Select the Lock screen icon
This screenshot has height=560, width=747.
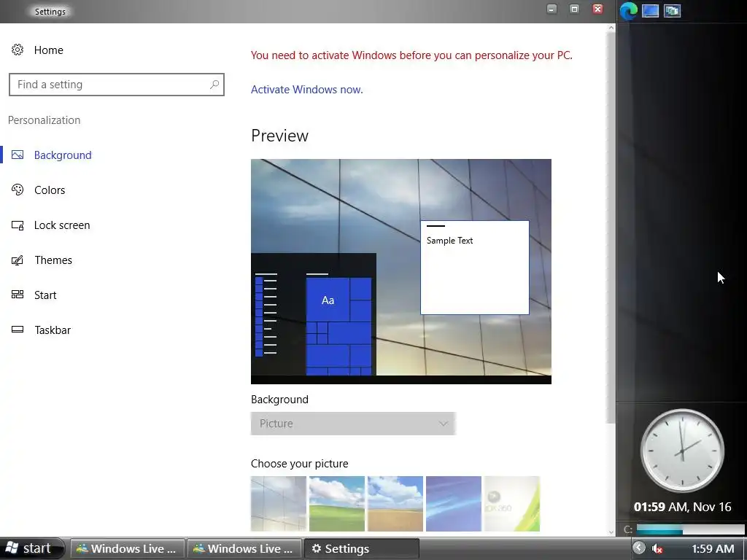tap(18, 225)
